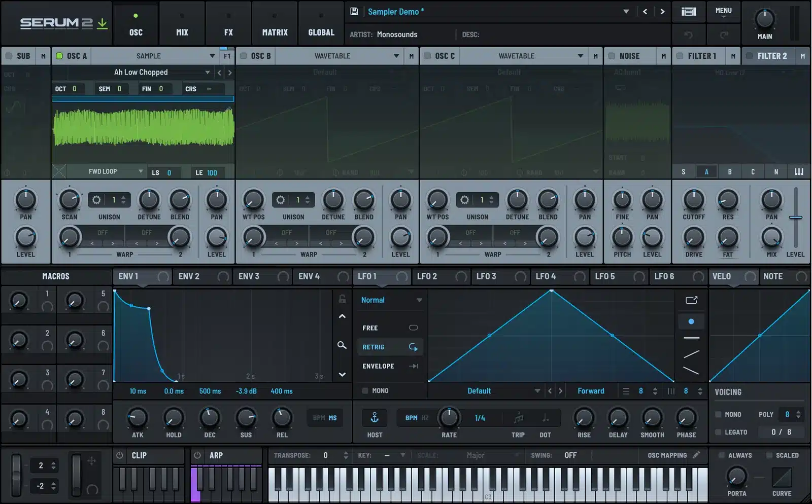Enable the voicing MONO checkbox

click(718, 414)
